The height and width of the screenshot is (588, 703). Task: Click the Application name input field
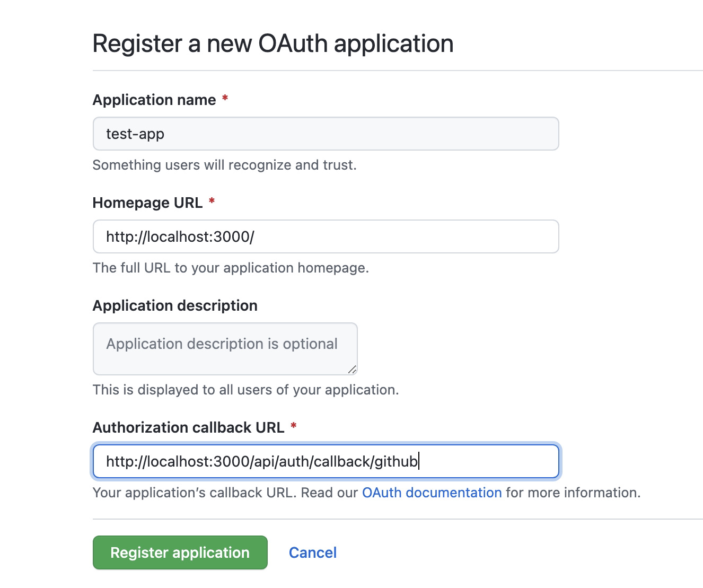click(326, 134)
